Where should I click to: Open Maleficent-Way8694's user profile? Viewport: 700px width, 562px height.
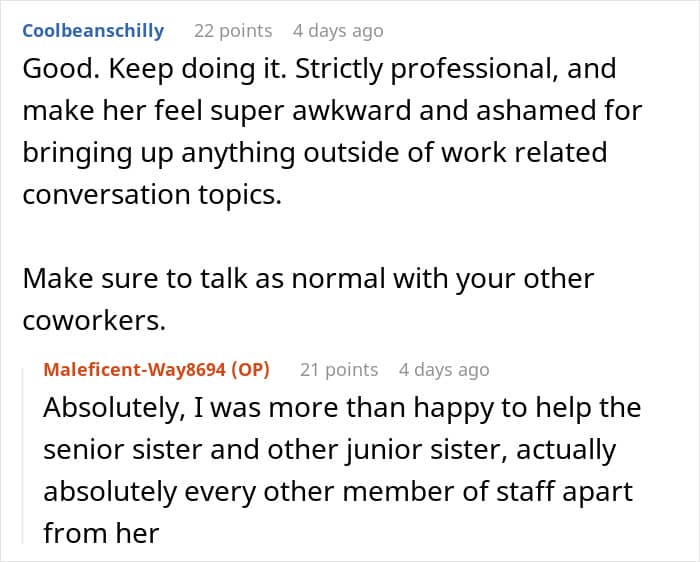click(x=134, y=370)
